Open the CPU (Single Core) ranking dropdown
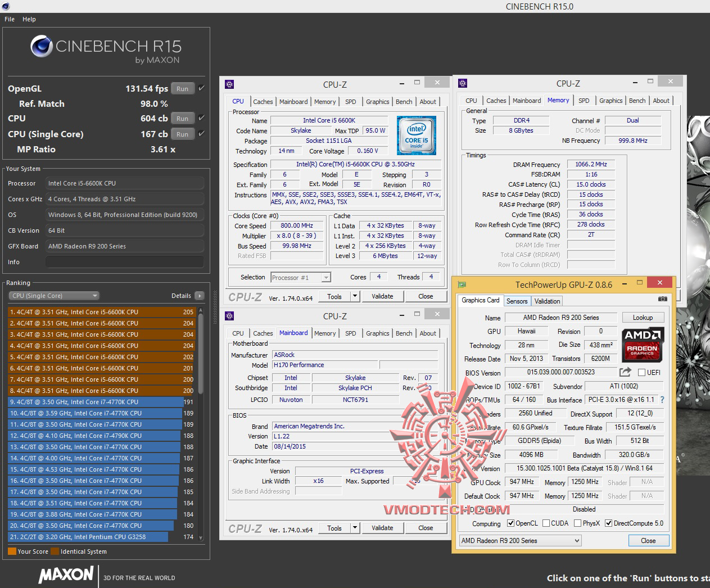The image size is (710, 588). (53, 296)
